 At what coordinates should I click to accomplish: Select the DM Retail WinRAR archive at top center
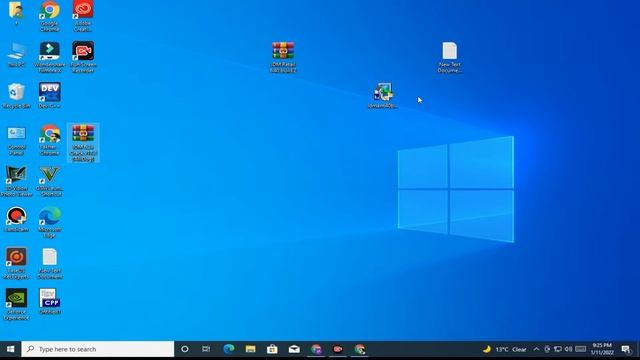coord(283,57)
